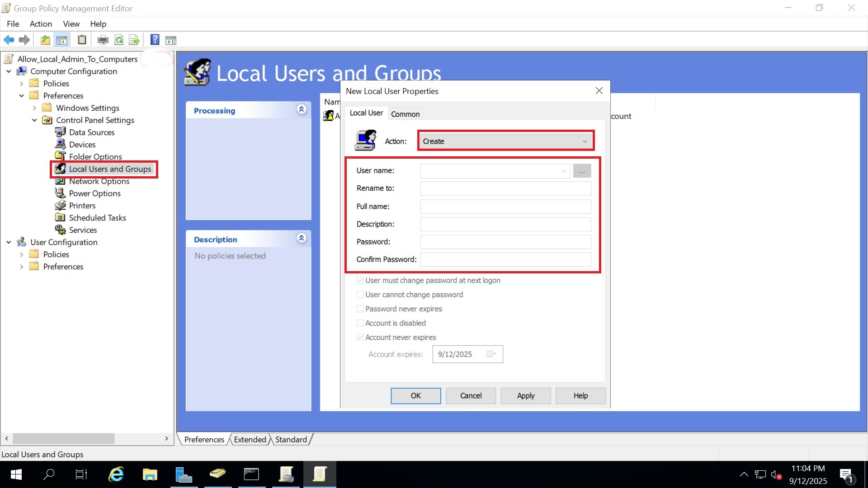Select the Devices item under Control Panel Settings
The image size is (868, 488).
[x=82, y=144]
